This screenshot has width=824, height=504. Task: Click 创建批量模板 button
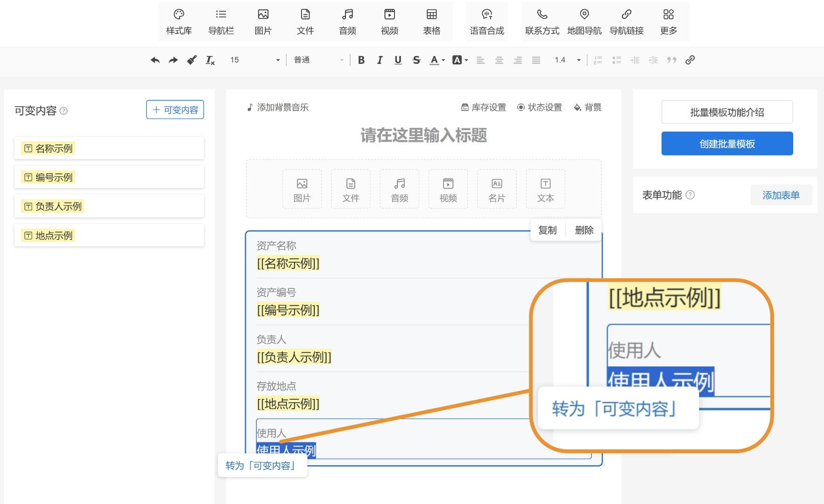tap(727, 144)
